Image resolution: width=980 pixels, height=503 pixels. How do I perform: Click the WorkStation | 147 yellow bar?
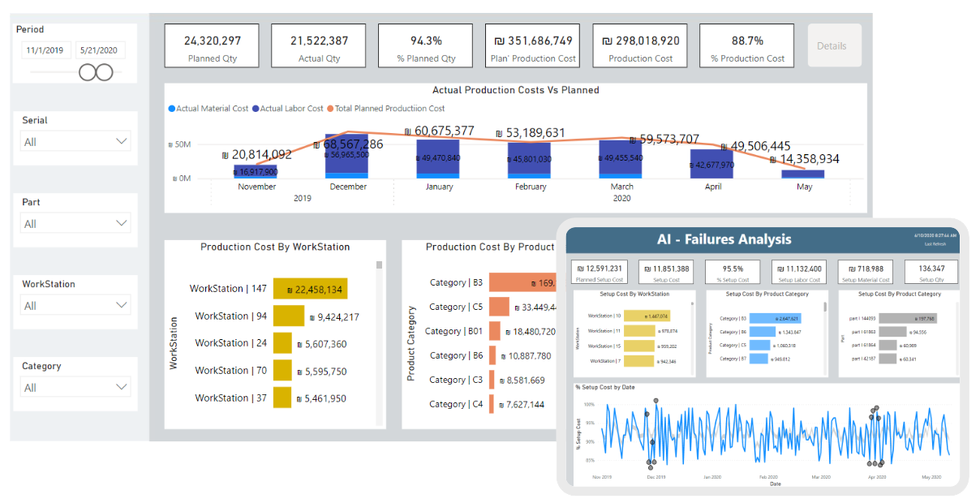(311, 289)
